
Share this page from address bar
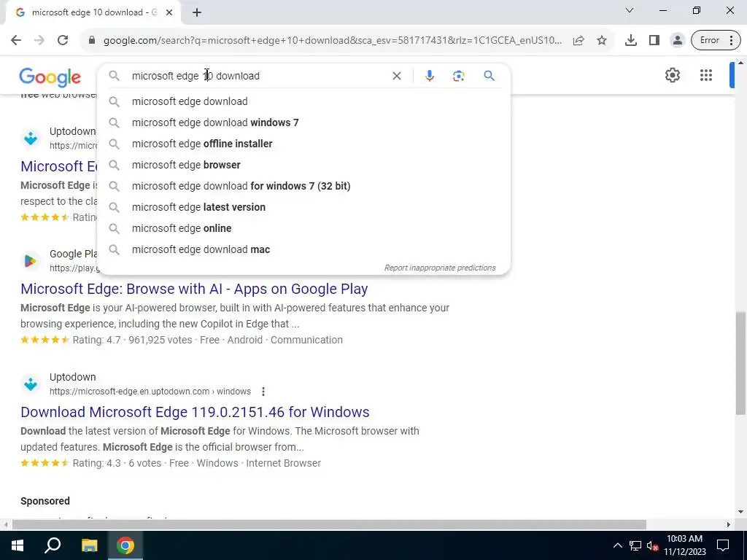click(578, 41)
